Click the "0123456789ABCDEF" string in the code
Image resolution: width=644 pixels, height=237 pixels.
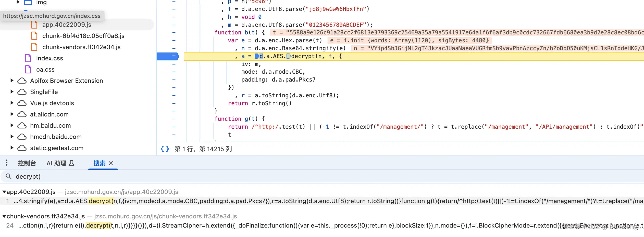coord(336,25)
